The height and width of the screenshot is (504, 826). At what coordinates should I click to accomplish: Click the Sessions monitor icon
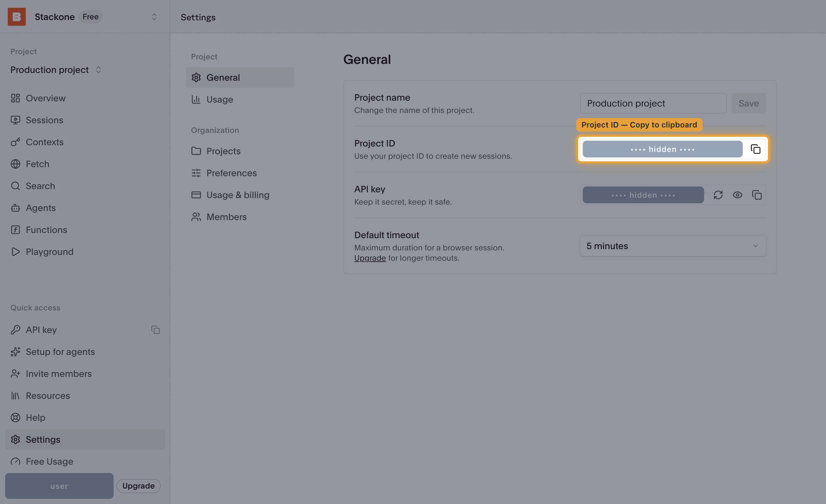tap(15, 120)
